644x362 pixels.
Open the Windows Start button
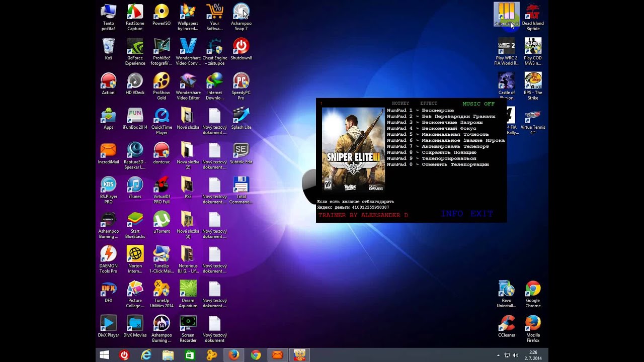pos(104,355)
